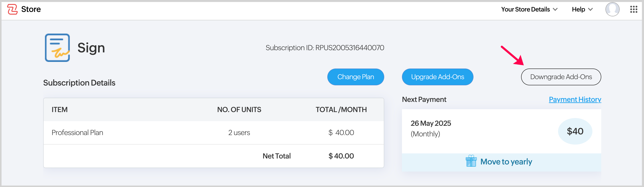Open the apps grid launcher

pyautogui.click(x=634, y=10)
